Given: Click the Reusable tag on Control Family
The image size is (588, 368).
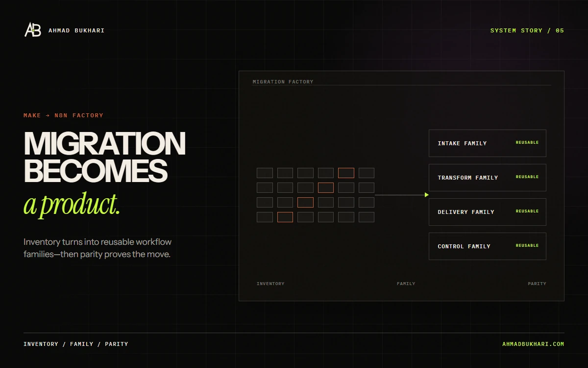Looking at the screenshot, I should (x=527, y=246).
